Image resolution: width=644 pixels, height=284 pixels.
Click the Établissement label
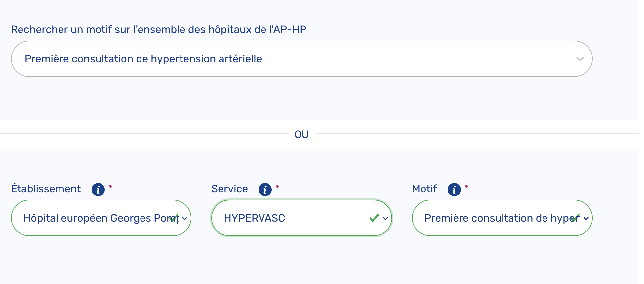tap(46, 189)
